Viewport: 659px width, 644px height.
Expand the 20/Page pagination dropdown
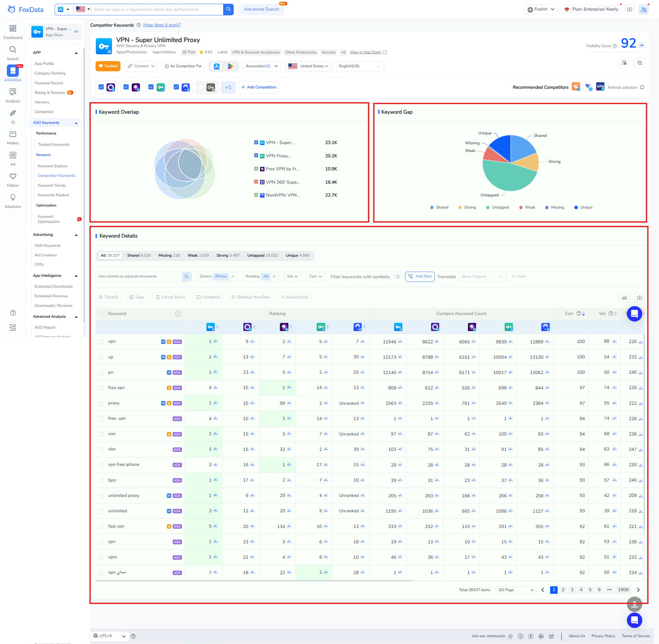tap(515, 590)
